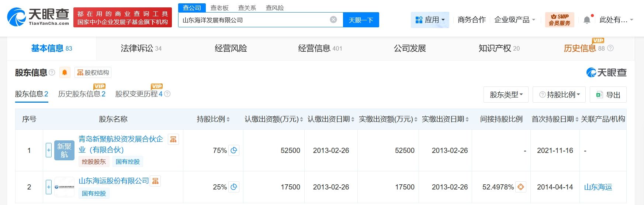Open 山东海运股份有限公司 link
The image size is (644, 205).
click(x=114, y=181)
